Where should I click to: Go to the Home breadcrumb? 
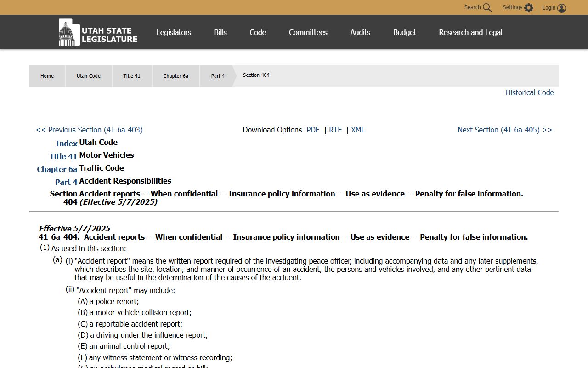coord(47,76)
